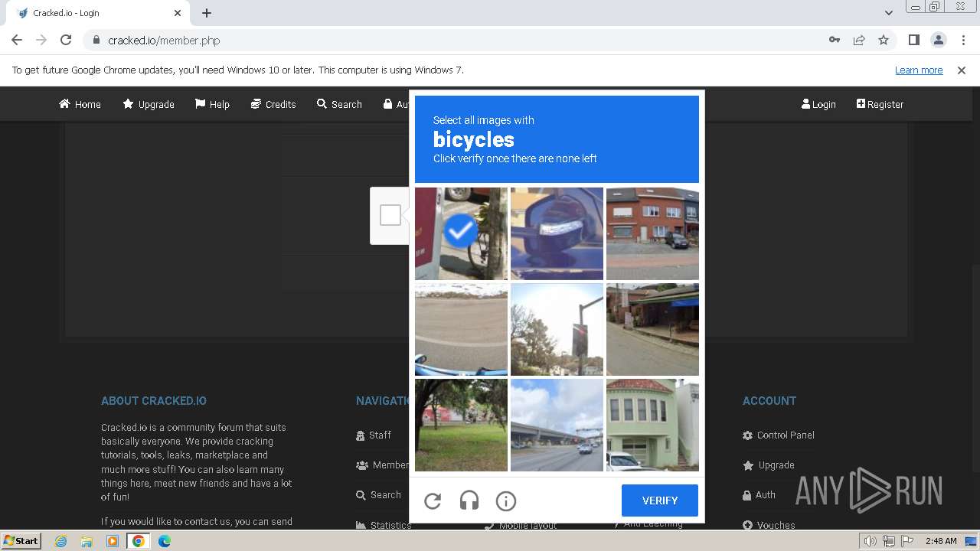The height and width of the screenshot is (551, 980).
Task: Reload the captcha challenge images
Action: pos(433,500)
